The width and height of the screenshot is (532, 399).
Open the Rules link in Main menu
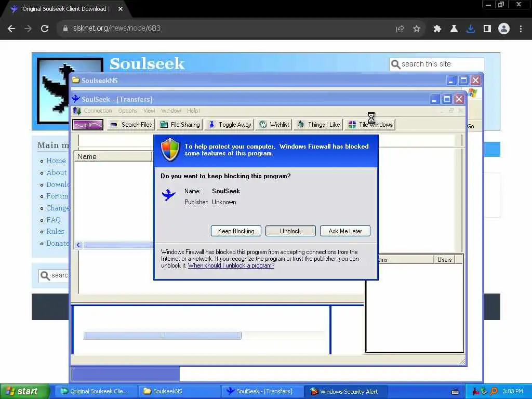tap(55, 231)
